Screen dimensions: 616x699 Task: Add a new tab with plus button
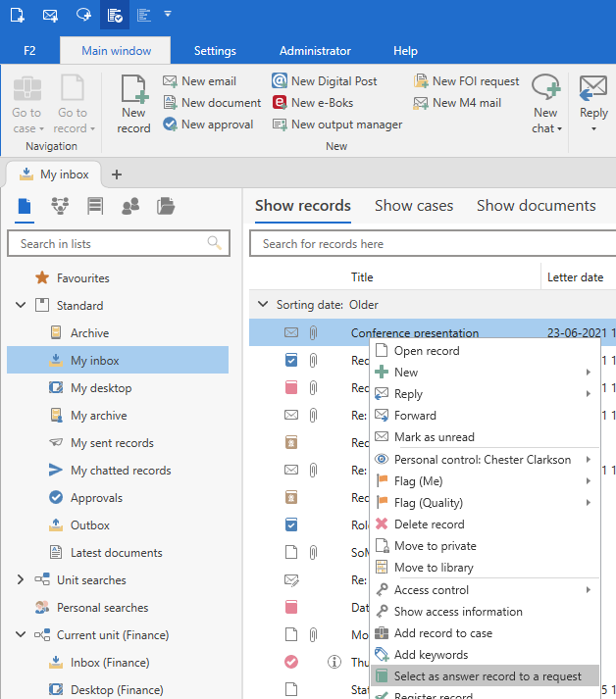point(116,175)
